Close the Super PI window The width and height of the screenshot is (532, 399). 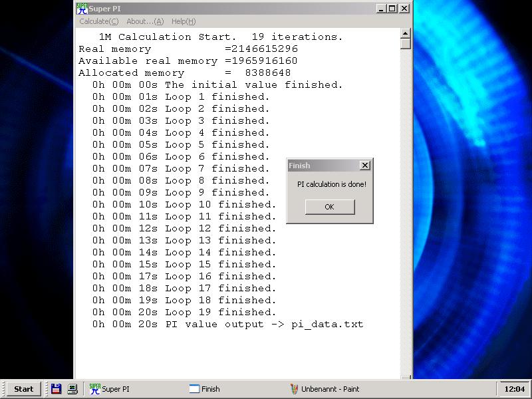click(404, 9)
